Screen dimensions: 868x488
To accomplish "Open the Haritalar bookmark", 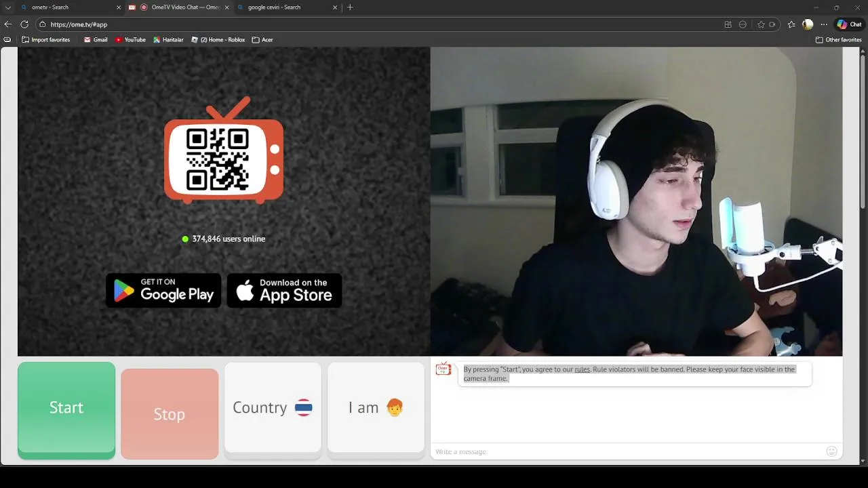I will (x=168, y=40).
